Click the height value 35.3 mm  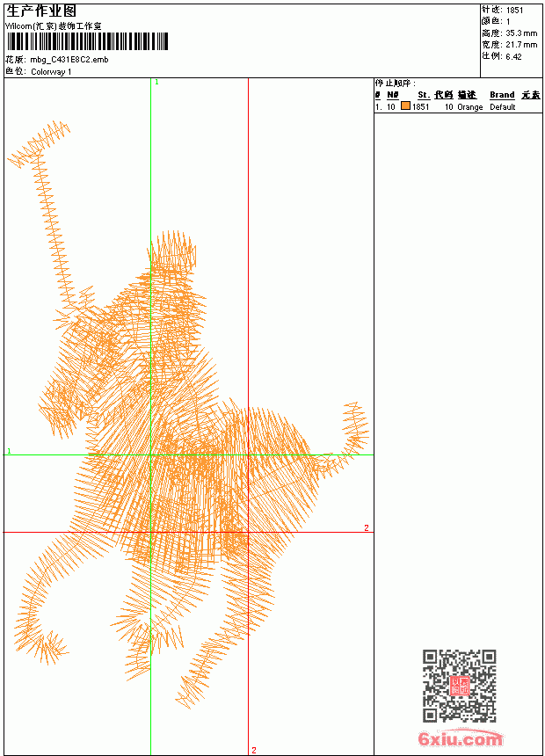point(521,33)
